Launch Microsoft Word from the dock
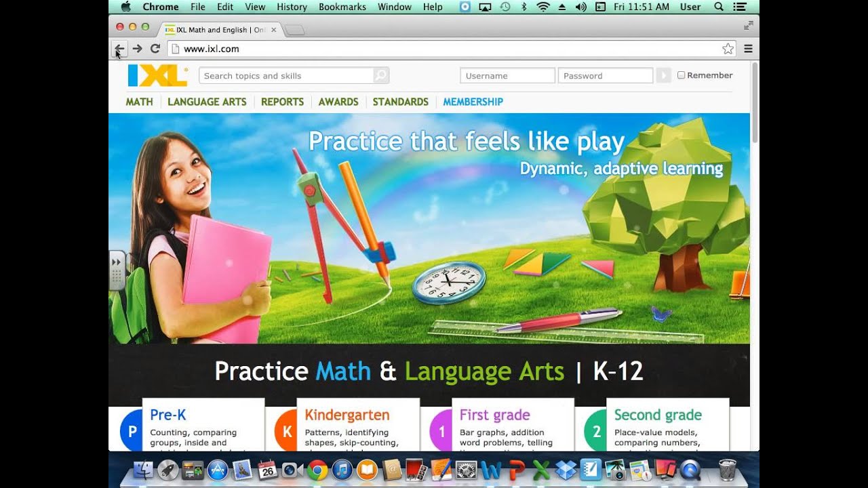Screen dimensions: 868x488 coord(491,470)
